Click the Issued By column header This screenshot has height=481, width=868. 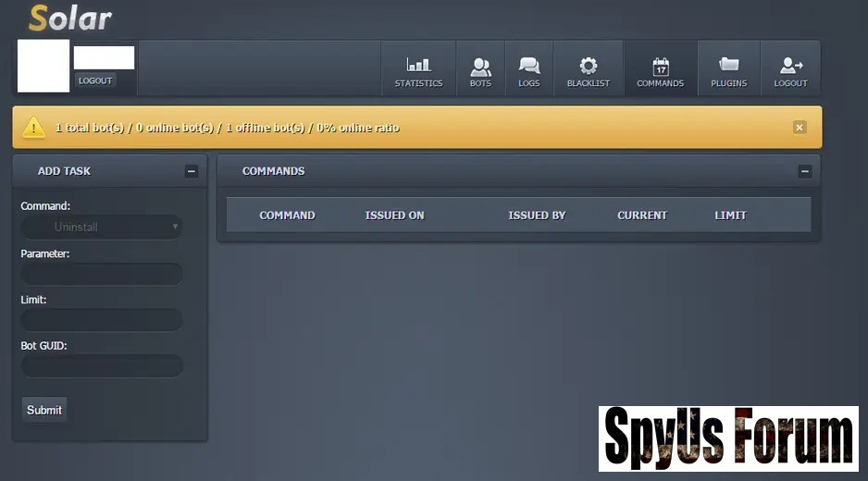click(537, 216)
